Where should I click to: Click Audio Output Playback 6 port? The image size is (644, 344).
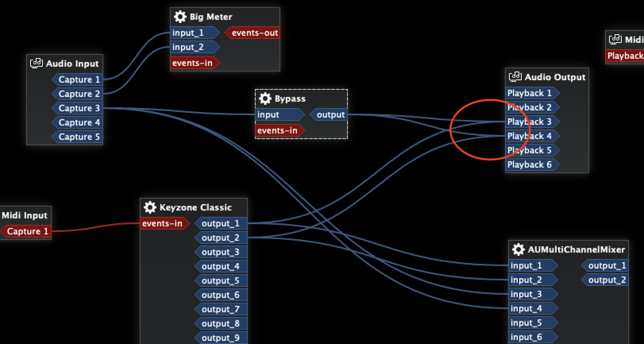532,164
